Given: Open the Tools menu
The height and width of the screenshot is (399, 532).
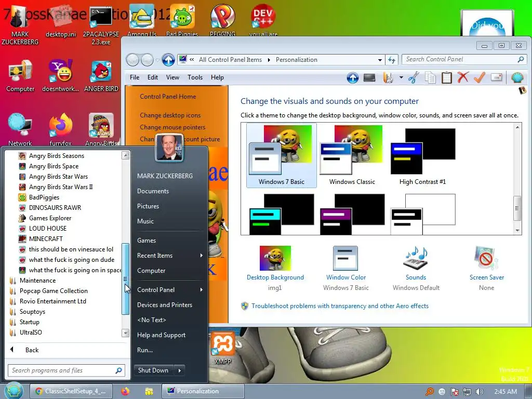Looking at the screenshot, I should coord(195,77).
